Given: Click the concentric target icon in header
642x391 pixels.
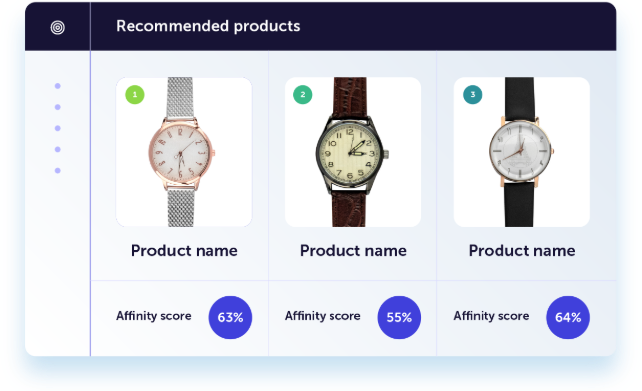Looking at the screenshot, I should coord(58,27).
